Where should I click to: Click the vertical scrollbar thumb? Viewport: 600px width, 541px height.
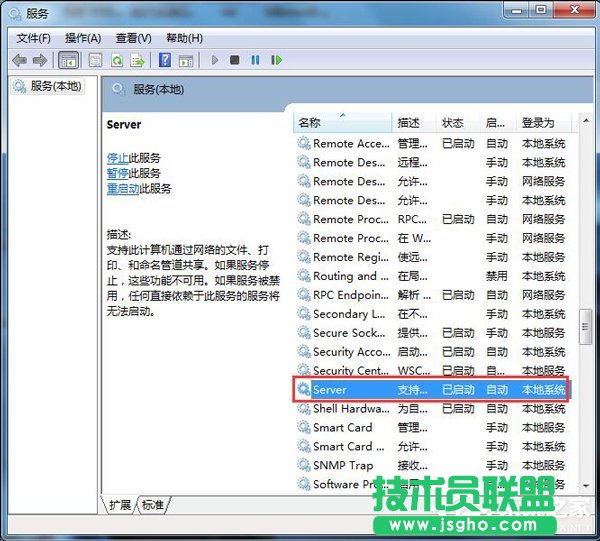click(x=585, y=327)
